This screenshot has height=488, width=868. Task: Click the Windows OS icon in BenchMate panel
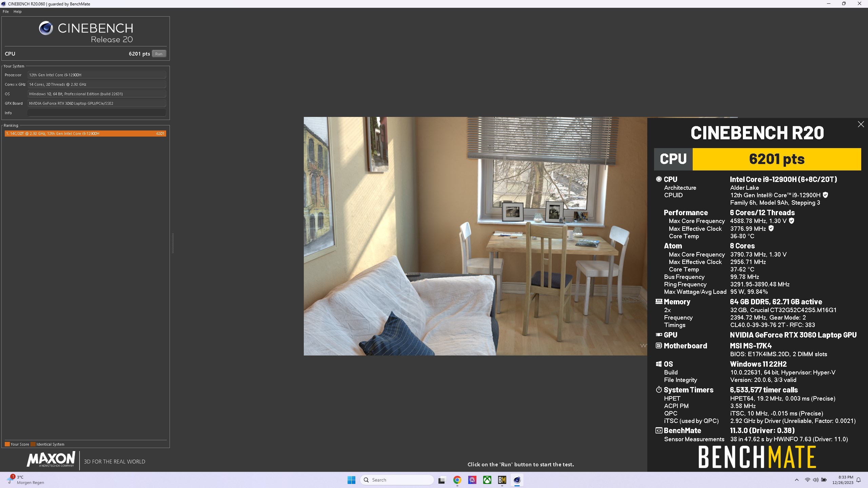(x=659, y=364)
